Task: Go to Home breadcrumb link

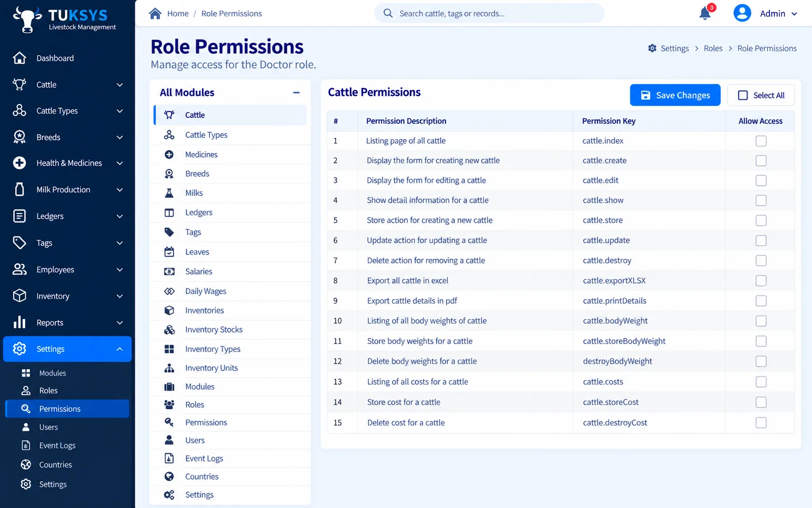Action: tap(178, 13)
